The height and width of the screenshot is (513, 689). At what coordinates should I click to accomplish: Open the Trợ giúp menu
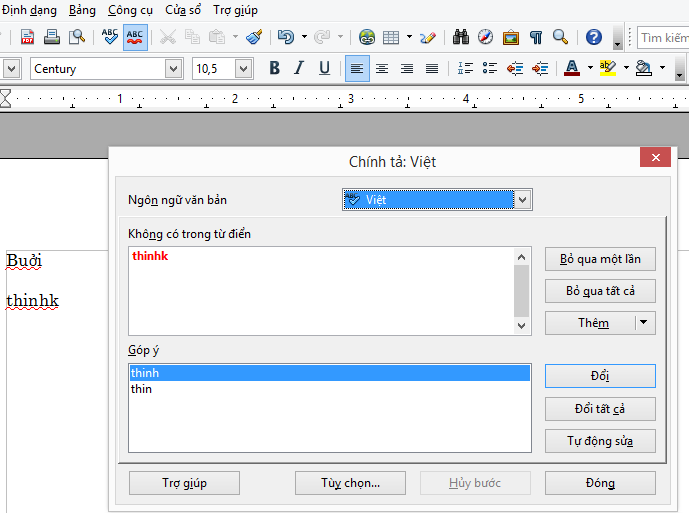point(235,10)
